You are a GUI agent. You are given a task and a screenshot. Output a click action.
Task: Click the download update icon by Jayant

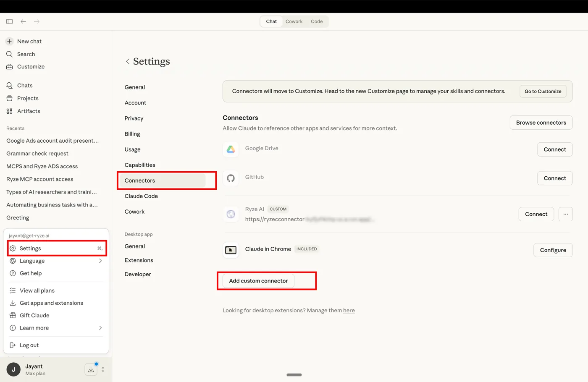pyautogui.click(x=91, y=369)
